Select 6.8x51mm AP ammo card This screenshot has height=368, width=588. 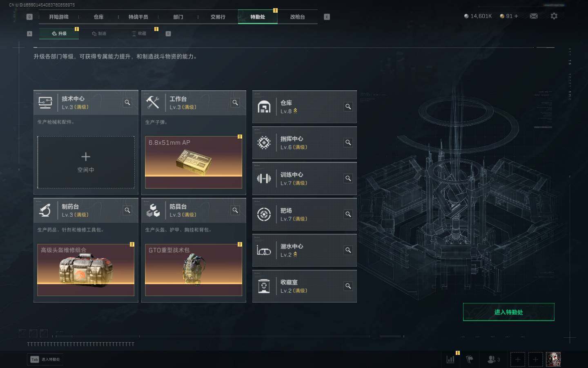[194, 162]
